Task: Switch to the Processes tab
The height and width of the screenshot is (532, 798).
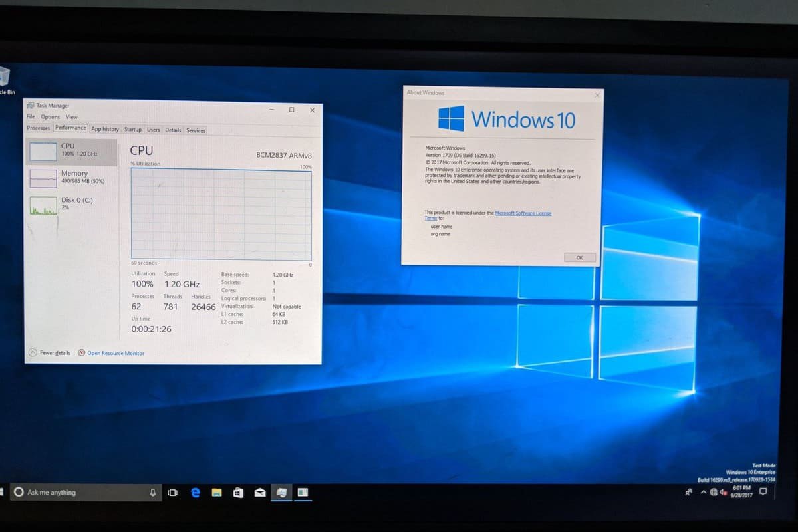Action: pyautogui.click(x=38, y=130)
